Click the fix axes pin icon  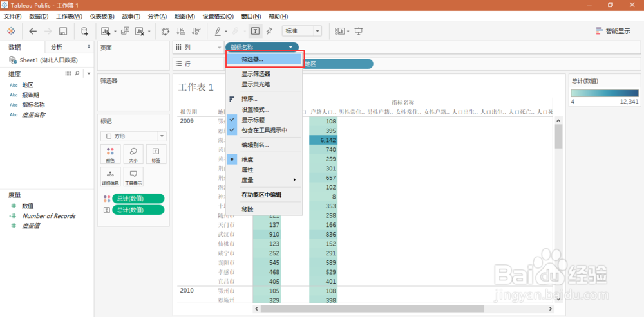(x=269, y=31)
